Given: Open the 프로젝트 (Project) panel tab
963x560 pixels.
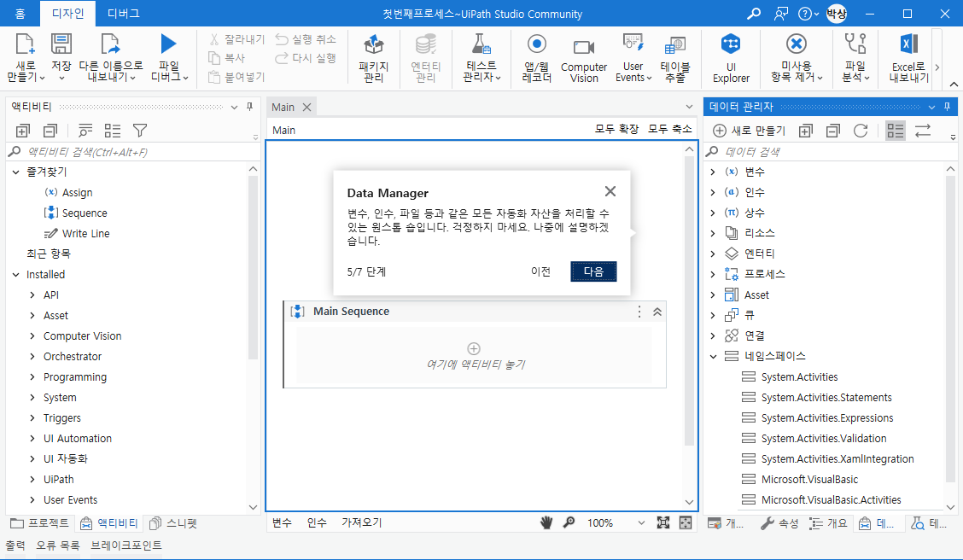Looking at the screenshot, I should click(x=40, y=523).
